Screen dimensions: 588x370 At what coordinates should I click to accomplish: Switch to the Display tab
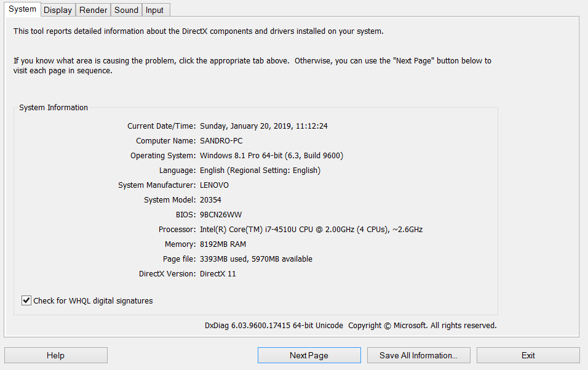(x=58, y=10)
